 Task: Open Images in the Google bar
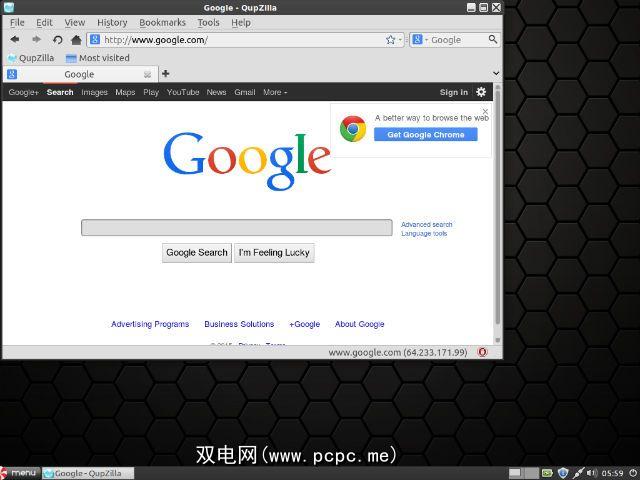(94, 92)
